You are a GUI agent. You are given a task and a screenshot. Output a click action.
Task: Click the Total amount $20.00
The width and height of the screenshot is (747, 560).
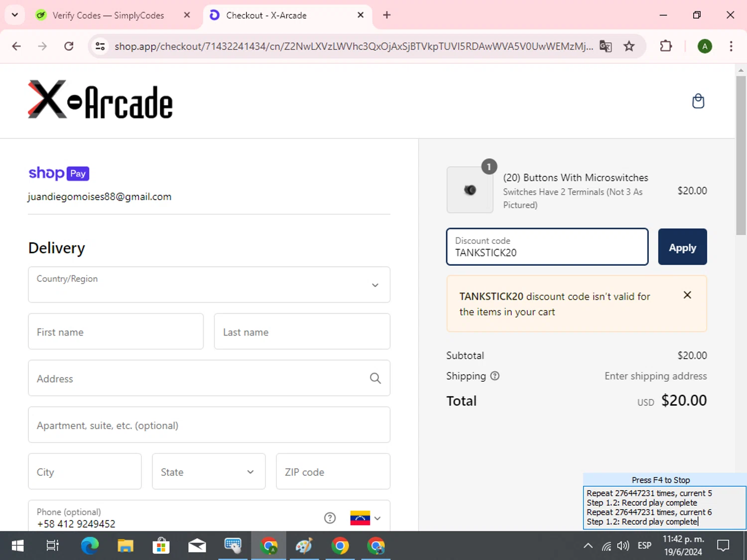(x=684, y=401)
